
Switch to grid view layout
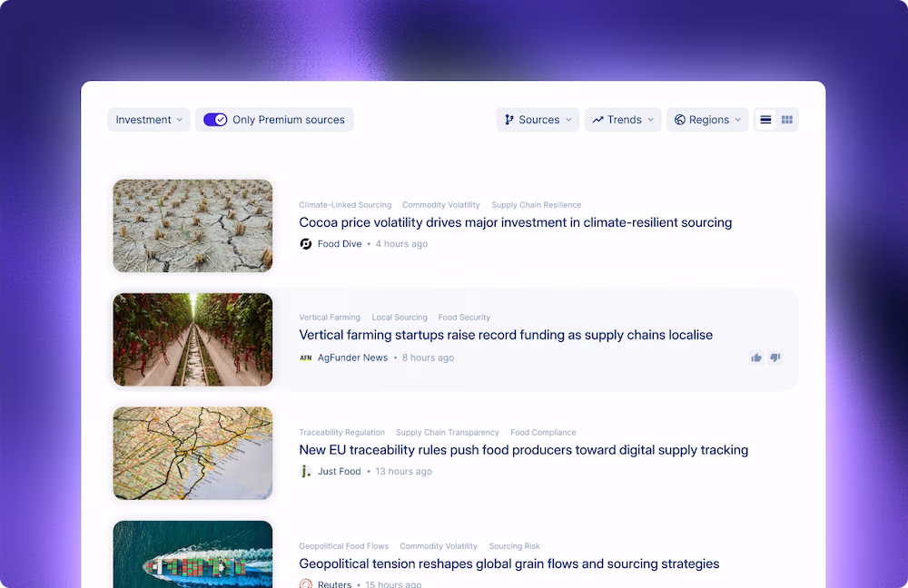[x=787, y=120]
